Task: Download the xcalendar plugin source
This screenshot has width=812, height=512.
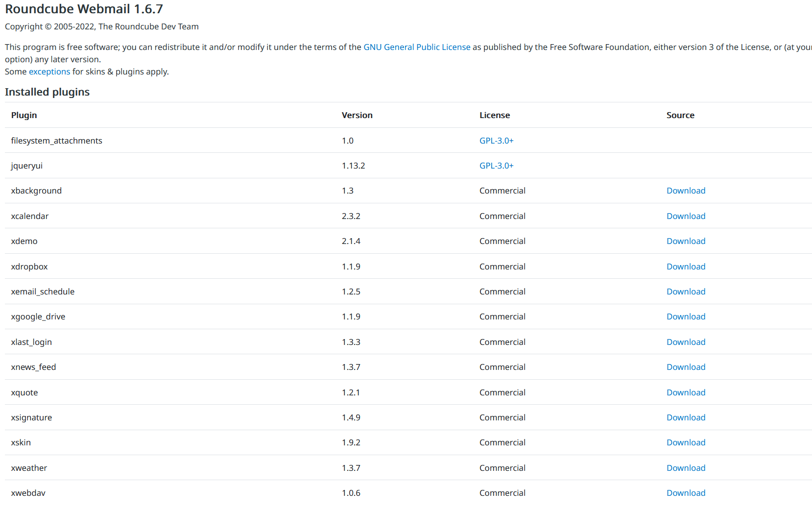Action: [686, 216]
